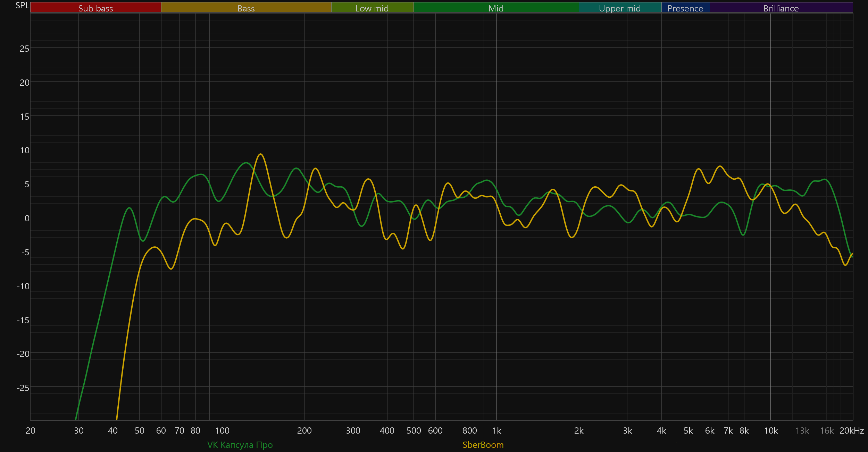Click the 1k frequency axis label
This screenshot has width=868, height=452.
pyautogui.click(x=496, y=431)
